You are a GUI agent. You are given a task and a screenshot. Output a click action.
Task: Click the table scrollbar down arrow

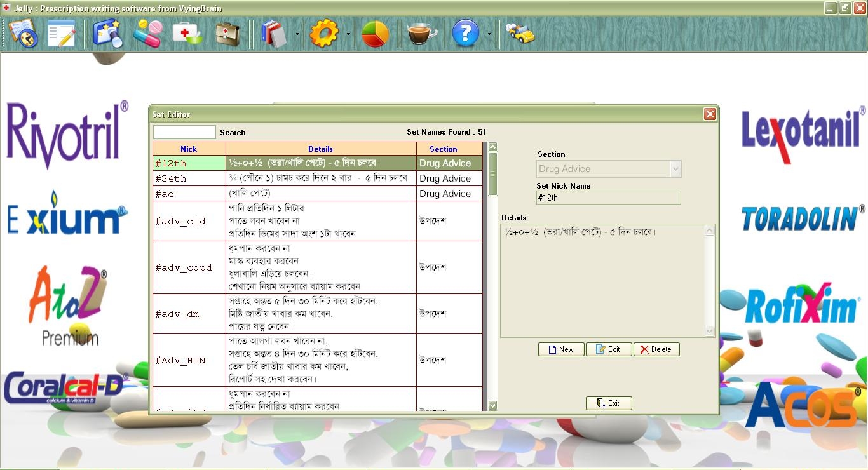coord(492,405)
